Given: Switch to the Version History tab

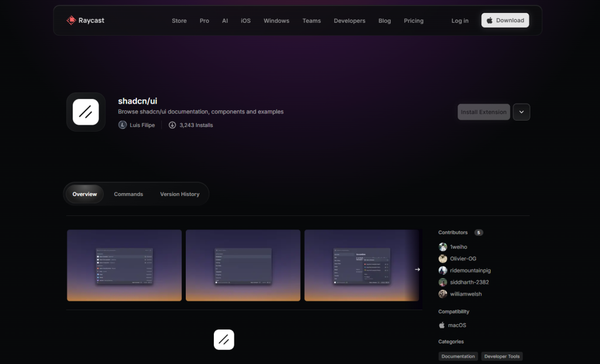Looking at the screenshot, I should coord(180,194).
